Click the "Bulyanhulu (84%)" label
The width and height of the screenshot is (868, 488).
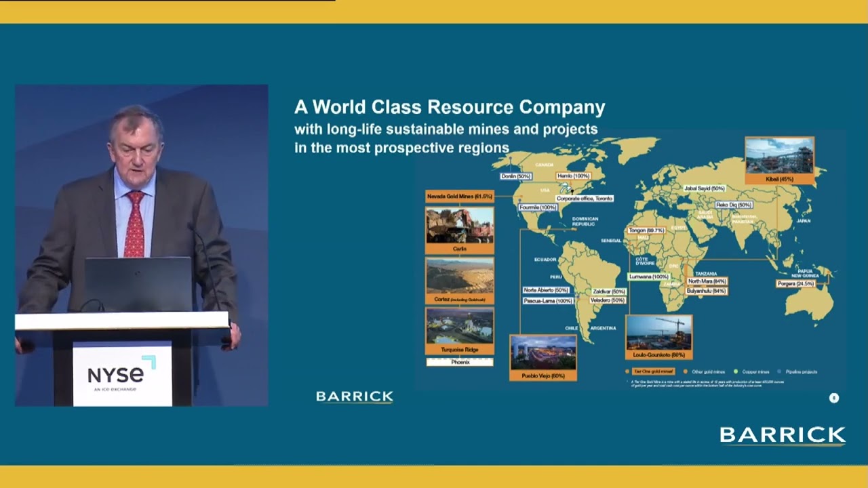[x=706, y=291]
